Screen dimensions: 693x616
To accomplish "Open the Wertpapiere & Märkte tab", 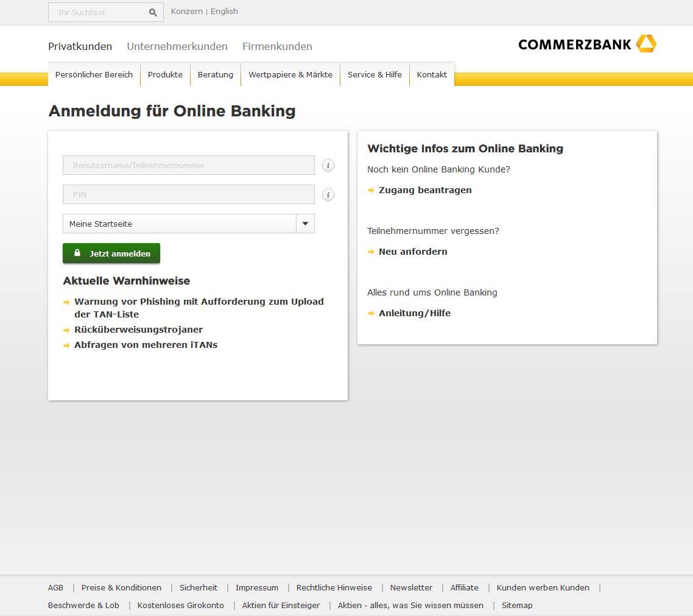I will [290, 74].
